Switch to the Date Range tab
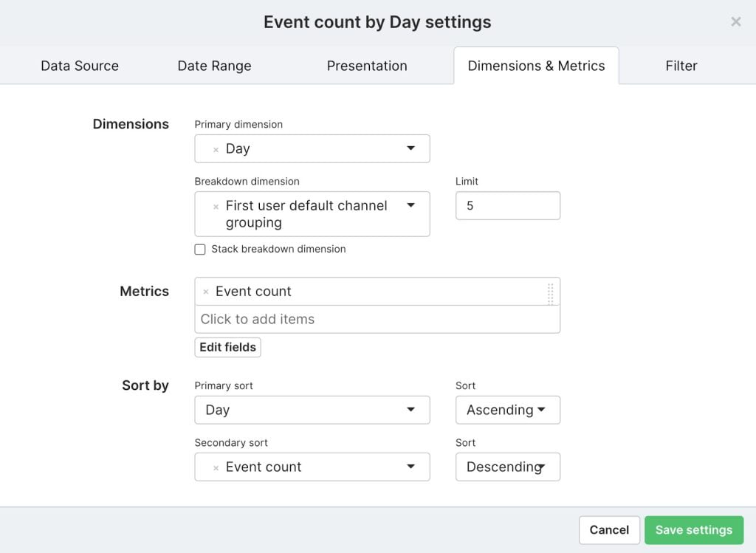This screenshot has height=553, width=756. pos(215,66)
